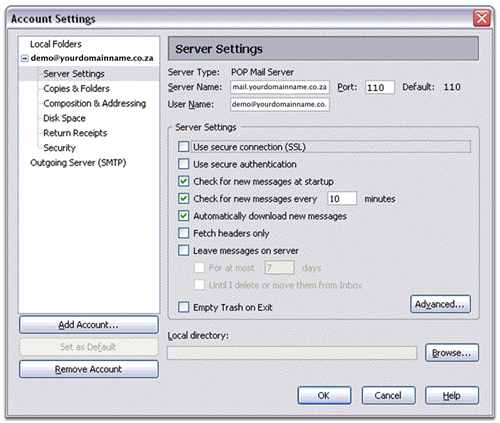Select the Disk Space tree item

64,118
